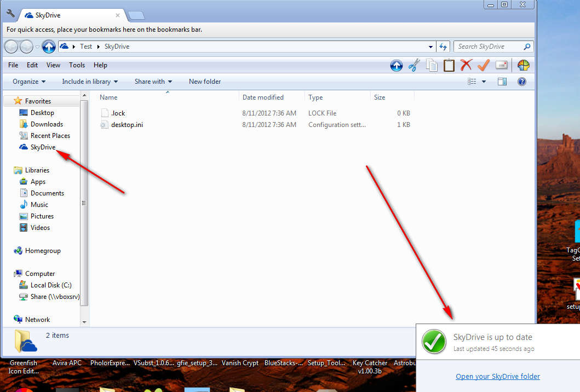Toggle the preview pane
The width and height of the screenshot is (580, 392).
click(x=502, y=82)
